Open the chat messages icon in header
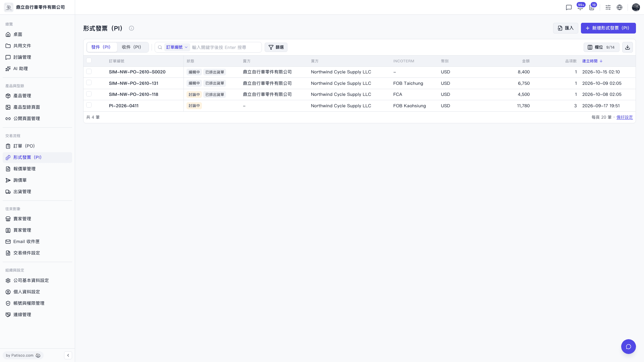Screen dimensions: 644x362 [x=569, y=7]
